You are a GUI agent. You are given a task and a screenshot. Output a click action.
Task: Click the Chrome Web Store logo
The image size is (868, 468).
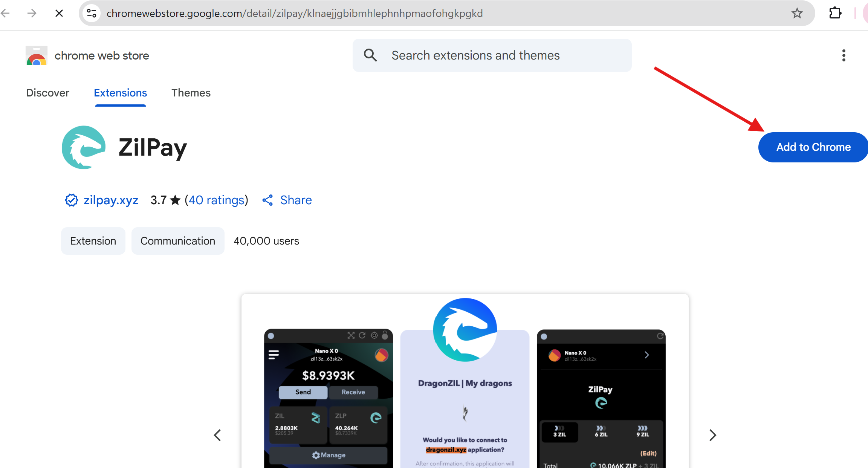coord(37,56)
